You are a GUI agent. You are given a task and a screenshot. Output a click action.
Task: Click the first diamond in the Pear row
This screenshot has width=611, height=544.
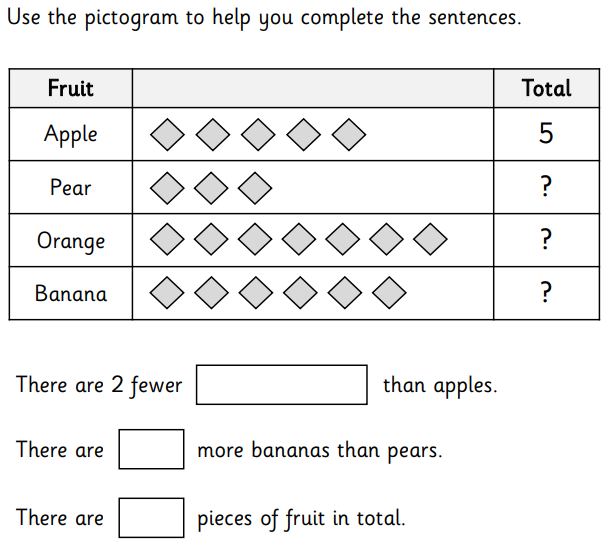167,188
